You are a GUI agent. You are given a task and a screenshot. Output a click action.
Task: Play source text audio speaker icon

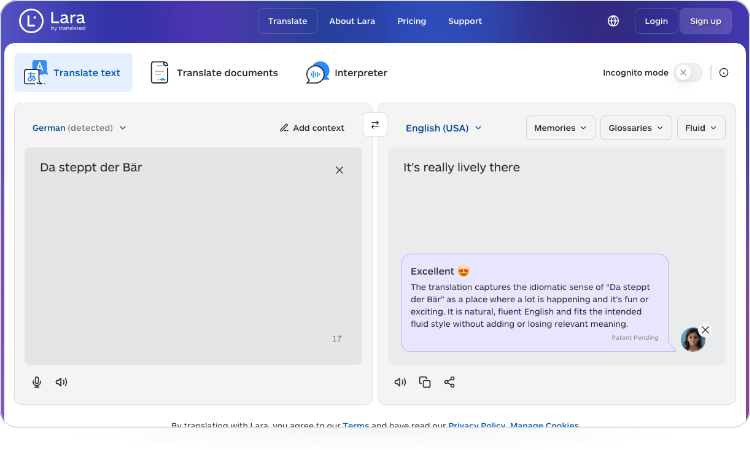pyautogui.click(x=61, y=382)
